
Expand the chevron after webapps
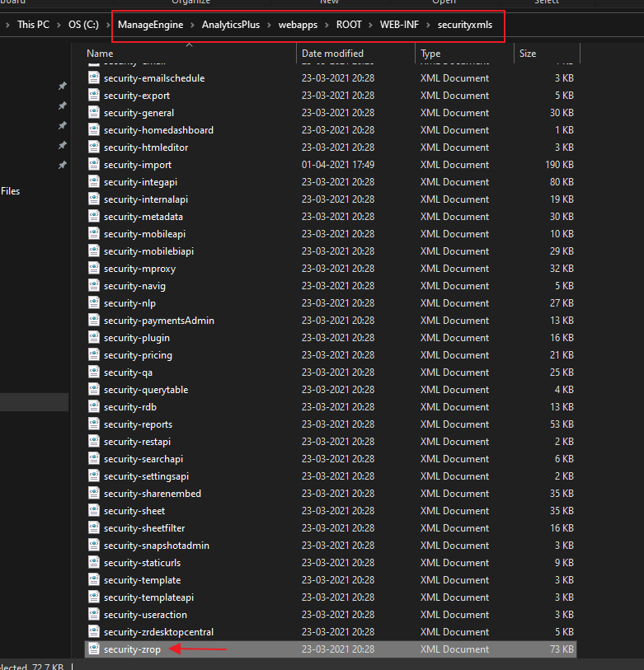coord(327,25)
